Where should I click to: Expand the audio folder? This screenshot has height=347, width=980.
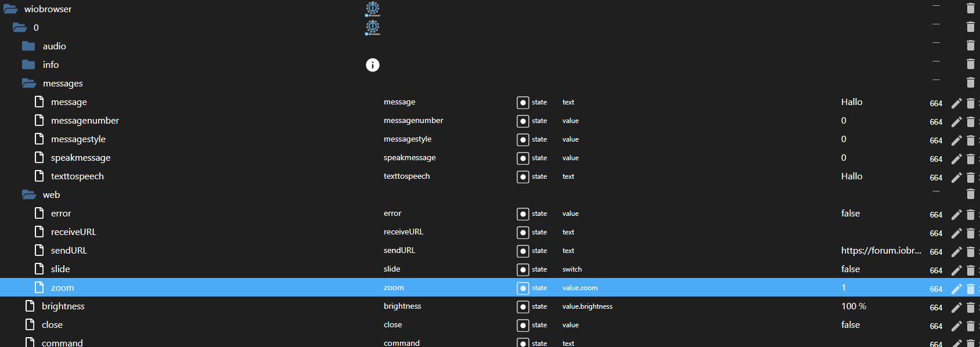coord(28,46)
